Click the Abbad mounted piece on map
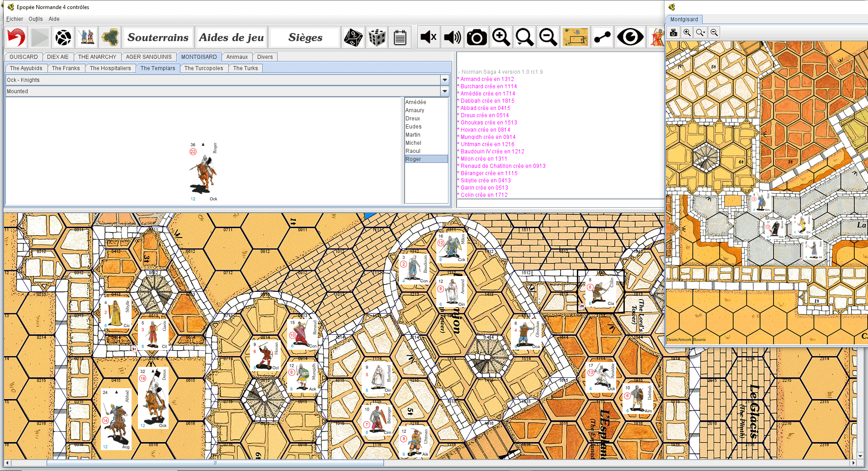Screen dimensions: 868x471 coord(116,419)
